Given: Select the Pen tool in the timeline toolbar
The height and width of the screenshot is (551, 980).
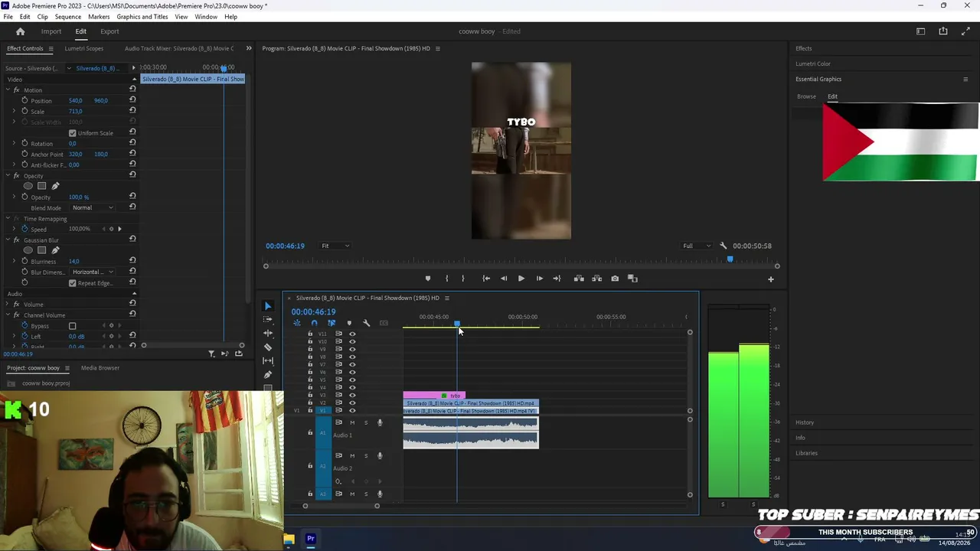Looking at the screenshot, I should (x=267, y=374).
